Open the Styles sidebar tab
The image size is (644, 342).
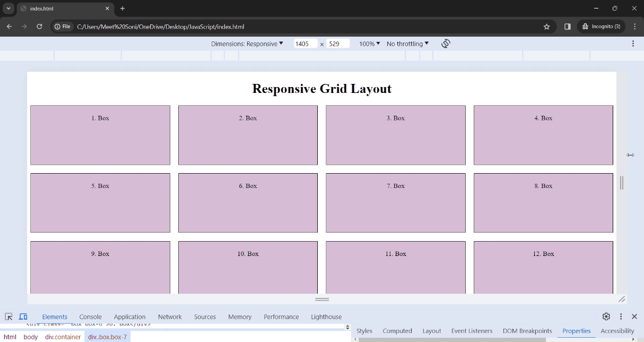pyautogui.click(x=364, y=331)
